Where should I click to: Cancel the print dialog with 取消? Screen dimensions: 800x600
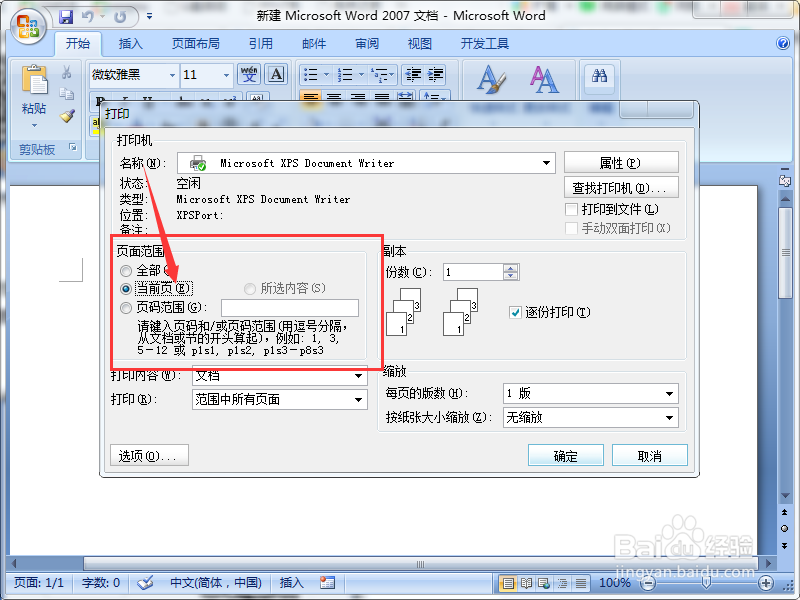coord(649,455)
